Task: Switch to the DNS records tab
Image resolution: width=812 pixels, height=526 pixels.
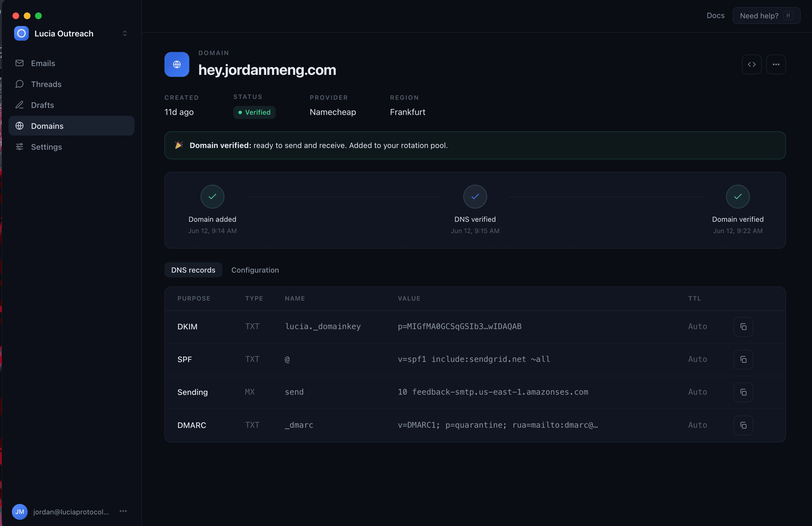Action: coord(193,270)
